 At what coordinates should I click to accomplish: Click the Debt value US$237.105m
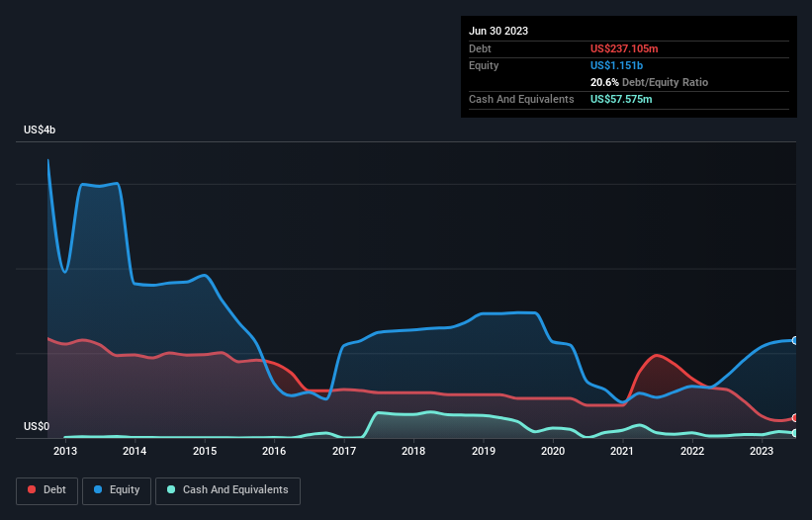[x=624, y=48]
